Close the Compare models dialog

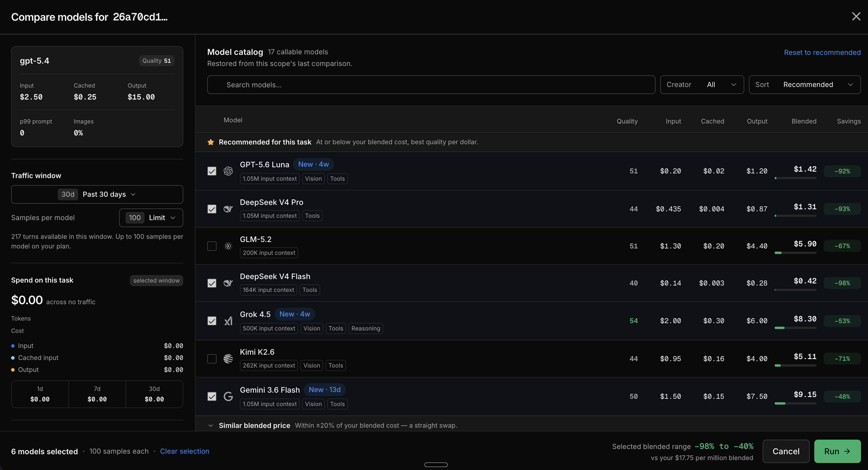pos(856,17)
